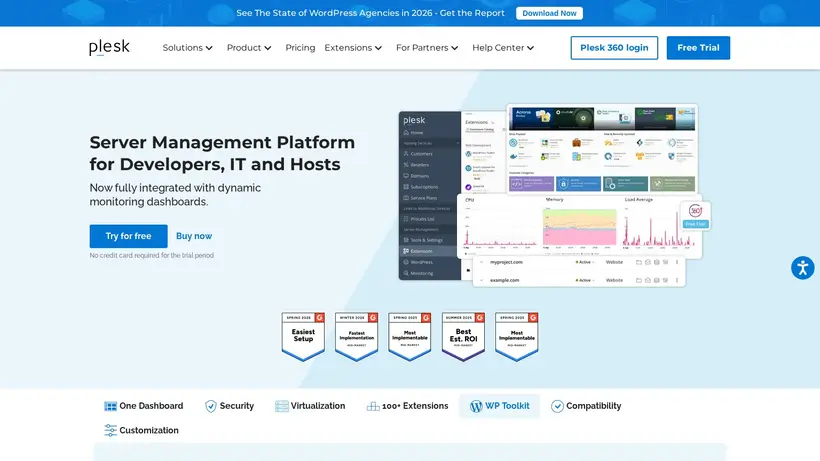Click the Server Management Platform headline

[222, 153]
